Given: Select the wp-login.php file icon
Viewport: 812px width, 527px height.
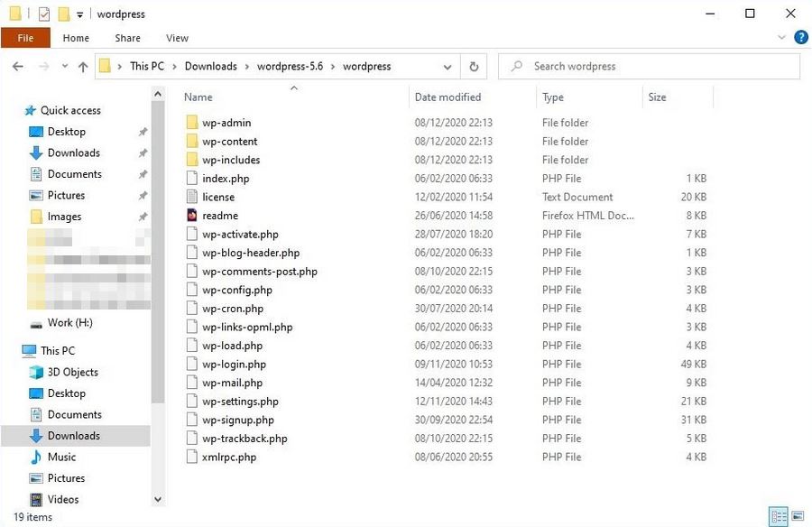Looking at the screenshot, I should pos(191,364).
